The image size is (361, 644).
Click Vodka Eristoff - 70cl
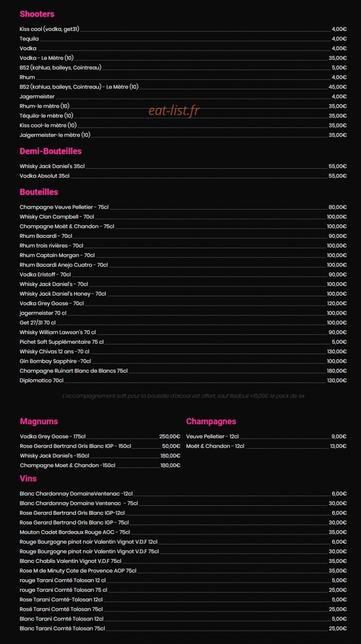(x=183, y=275)
